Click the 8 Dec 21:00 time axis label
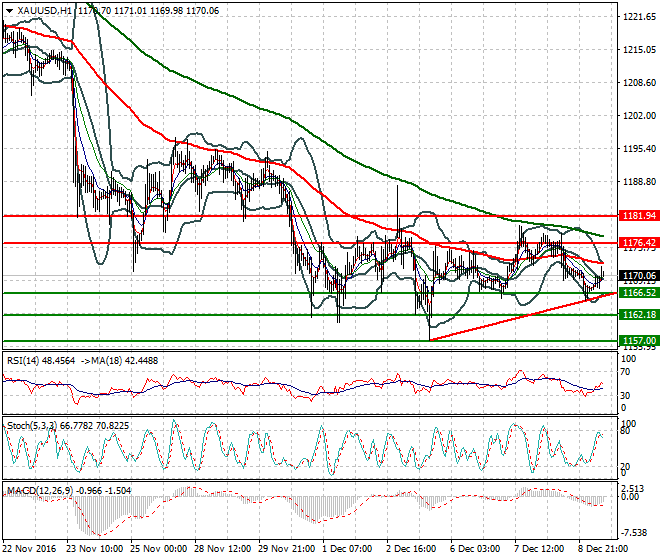660x560 pixels. pyautogui.click(x=603, y=549)
